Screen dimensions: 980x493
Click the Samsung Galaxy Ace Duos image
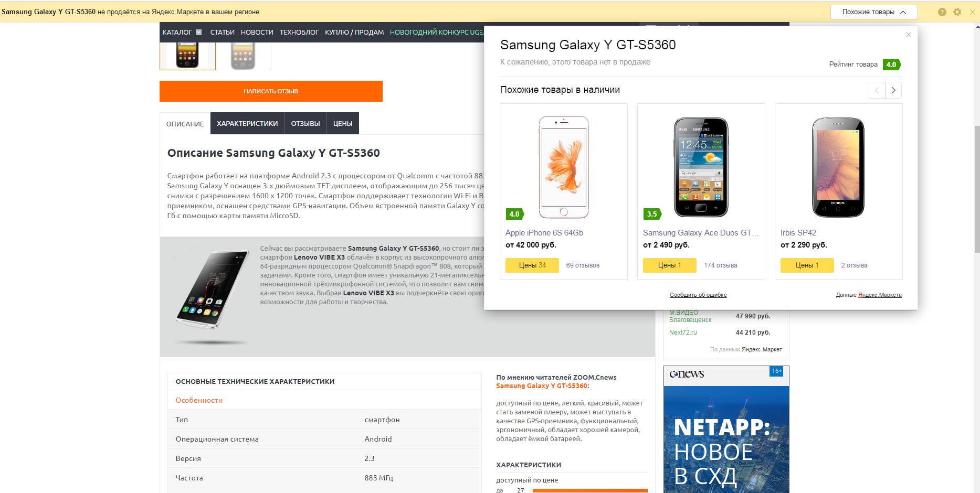point(701,167)
